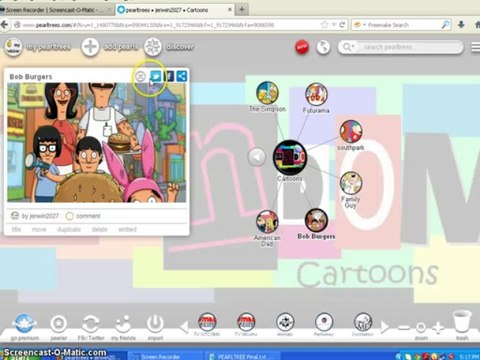This screenshot has width=480, height=360.
Task: Open the Animals pearltree in the strip
Action: (285, 322)
